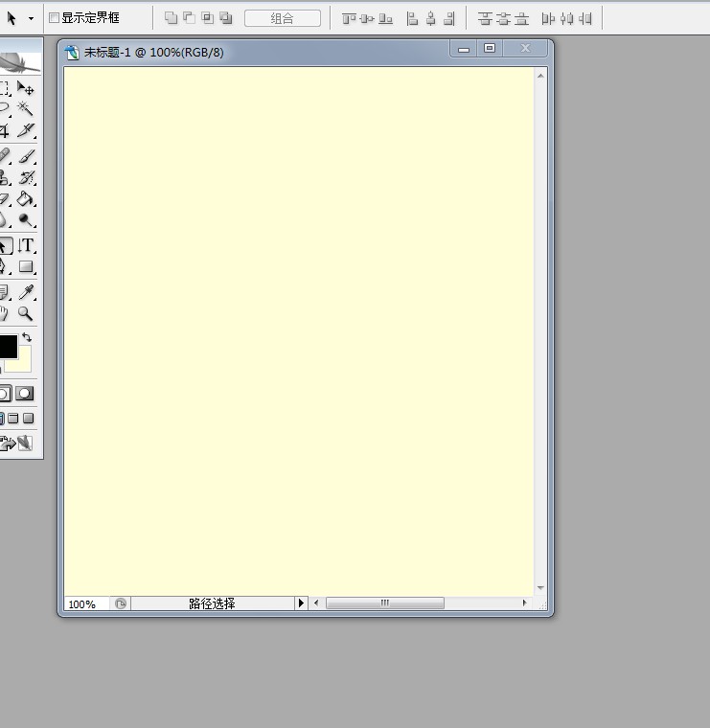Click Exclude overlapping shape areas icon

pos(226,18)
